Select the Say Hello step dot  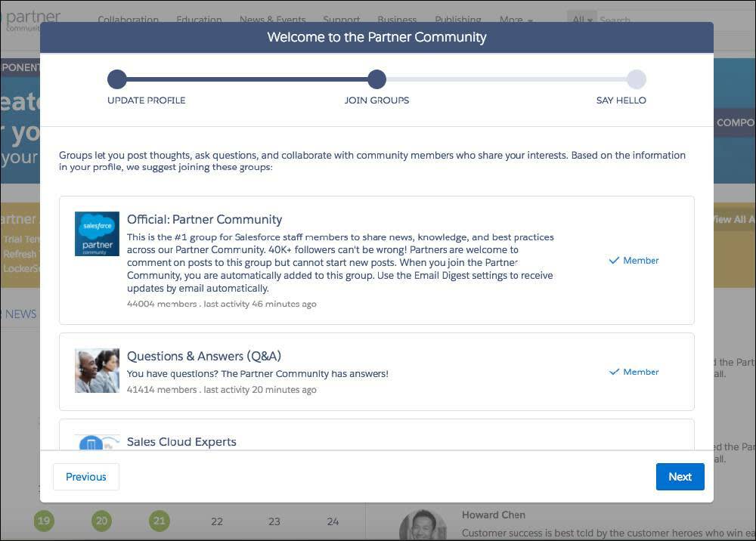pos(637,79)
